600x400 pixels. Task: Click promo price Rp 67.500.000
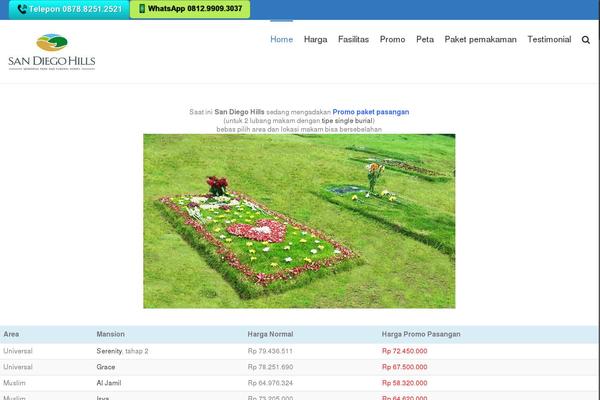click(x=404, y=367)
